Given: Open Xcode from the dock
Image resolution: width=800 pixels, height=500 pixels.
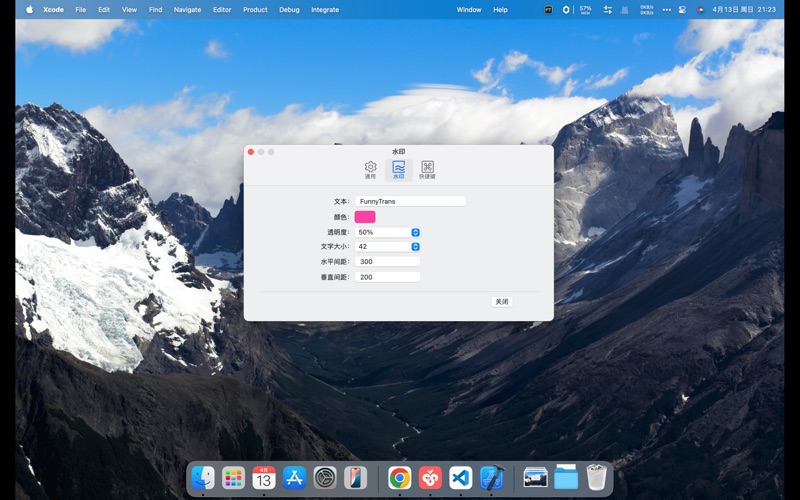Looking at the screenshot, I should pyautogui.click(x=491, y=478).
